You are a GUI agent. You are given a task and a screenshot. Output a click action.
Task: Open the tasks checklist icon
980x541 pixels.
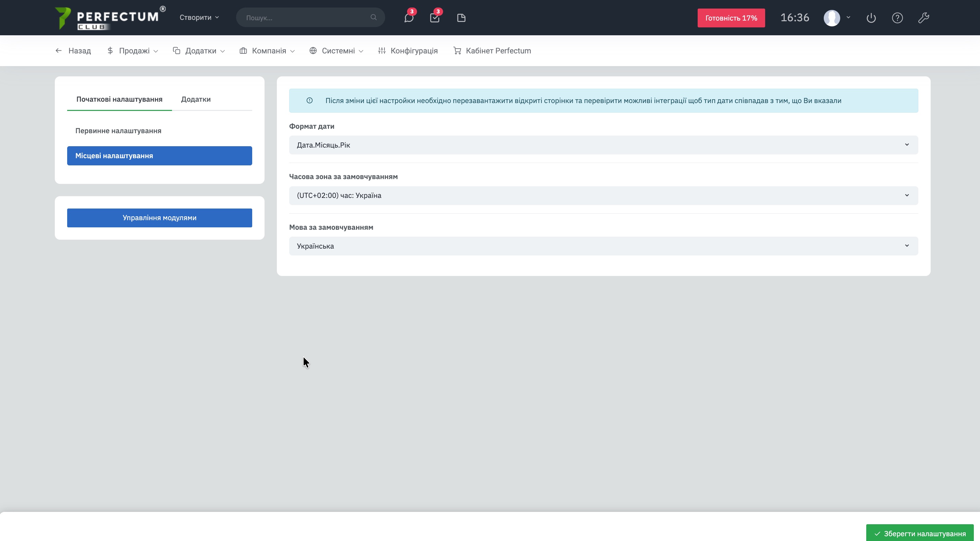click(x=434, y=18)
